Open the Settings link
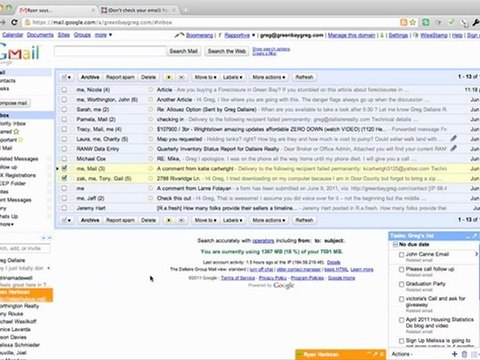480x360 pixels. point(398,35)
